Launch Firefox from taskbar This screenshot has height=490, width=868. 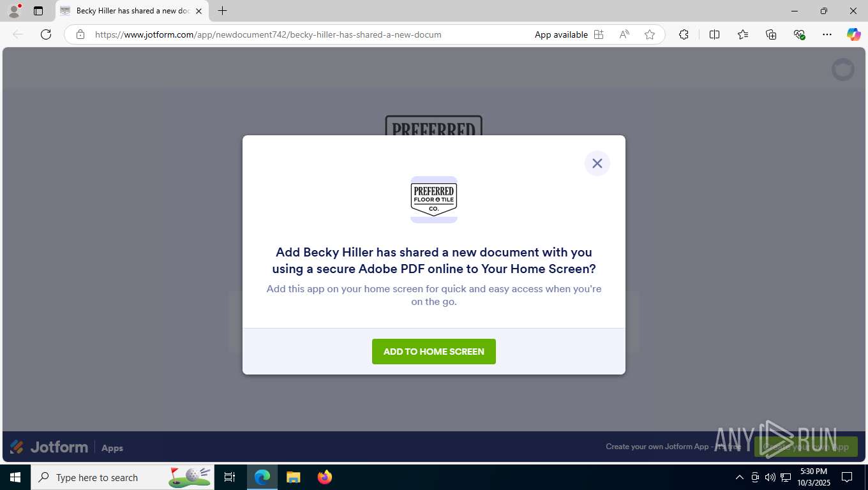[325, 477]
